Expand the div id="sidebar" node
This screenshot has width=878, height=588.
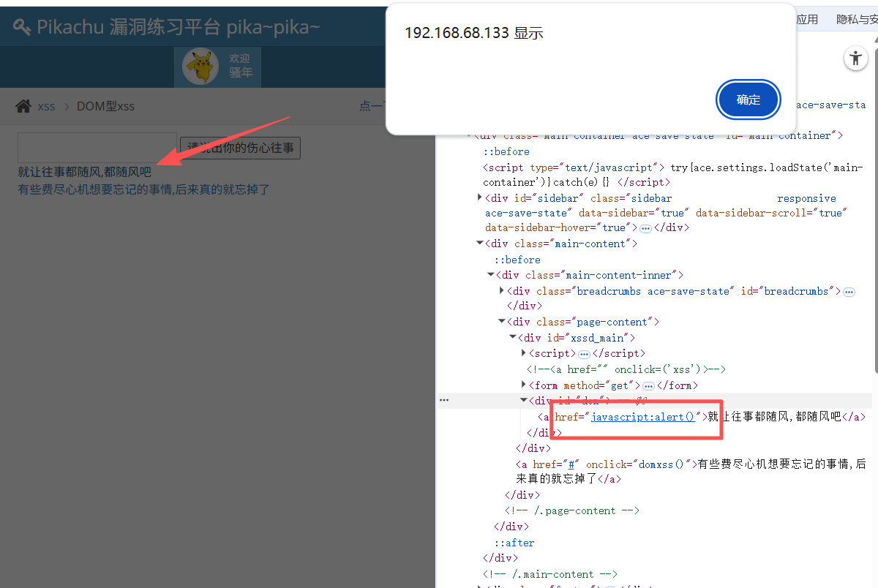coord(479,198)
